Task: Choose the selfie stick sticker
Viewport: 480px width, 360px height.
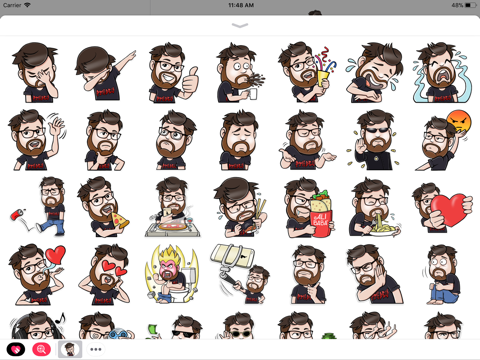Action: tap(240, 274)
